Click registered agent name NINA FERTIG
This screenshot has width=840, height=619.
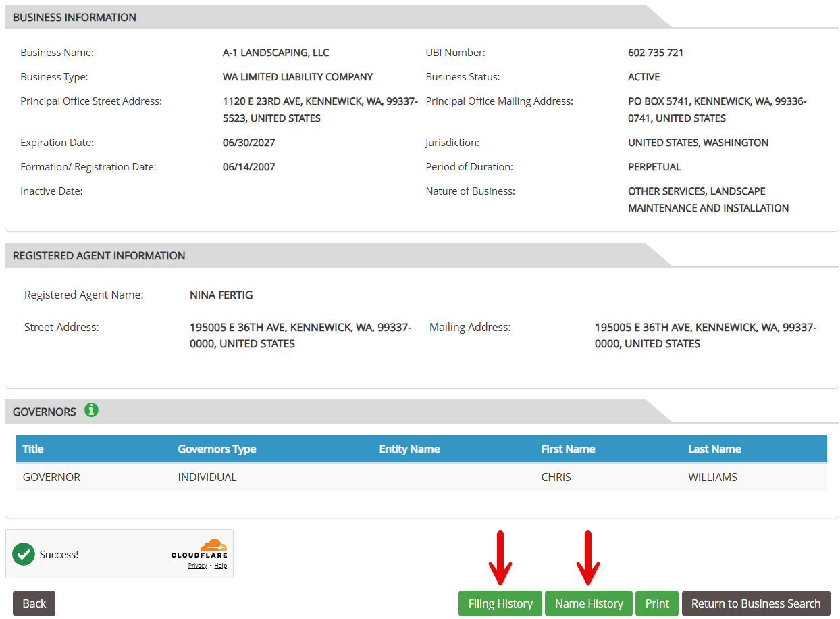point(221,295)
